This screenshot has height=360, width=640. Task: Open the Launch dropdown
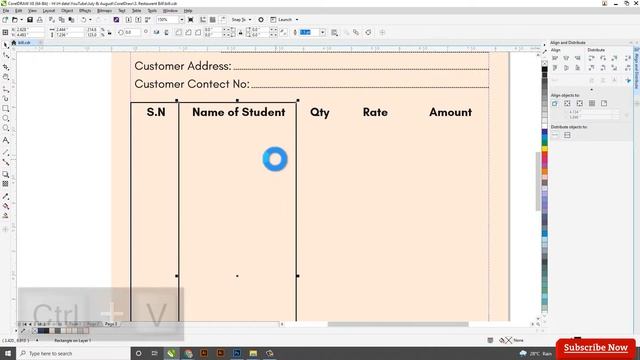click(x=297, y=20)
